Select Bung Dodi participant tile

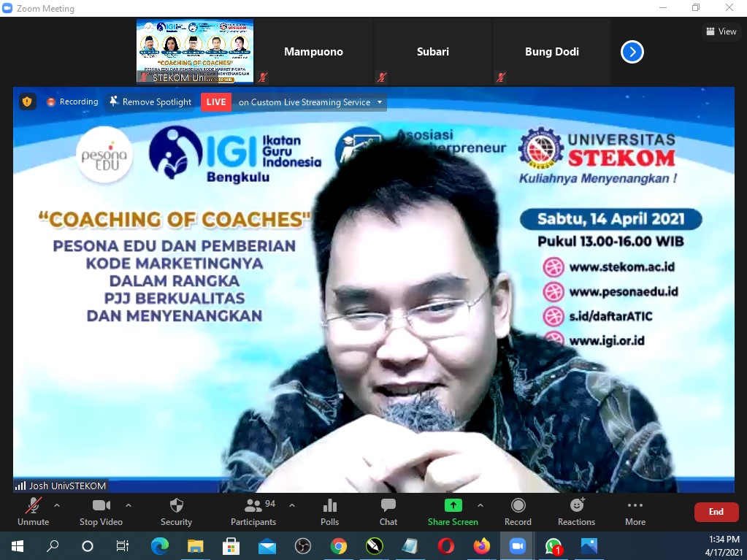552,51
